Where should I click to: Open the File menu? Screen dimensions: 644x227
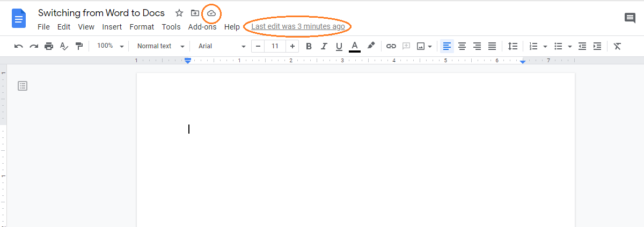point(43,26)
